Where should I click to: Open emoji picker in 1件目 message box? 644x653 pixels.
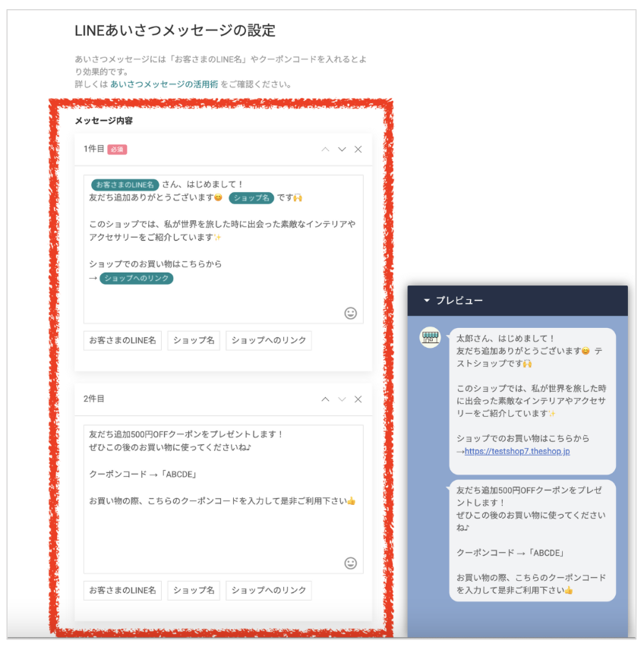click(x=351, y=313)
